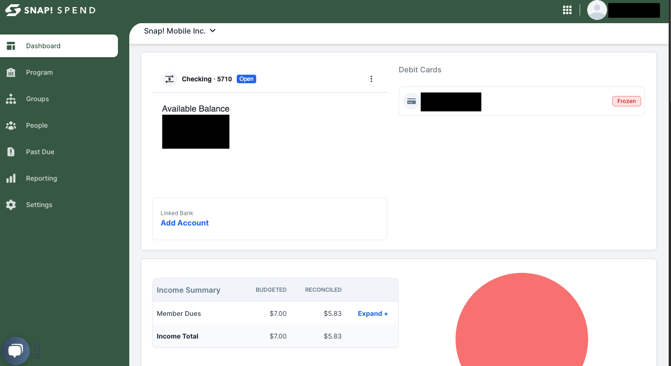Open the chat support bubble
The image size is (671, 366).
click(x=15, y=351)
